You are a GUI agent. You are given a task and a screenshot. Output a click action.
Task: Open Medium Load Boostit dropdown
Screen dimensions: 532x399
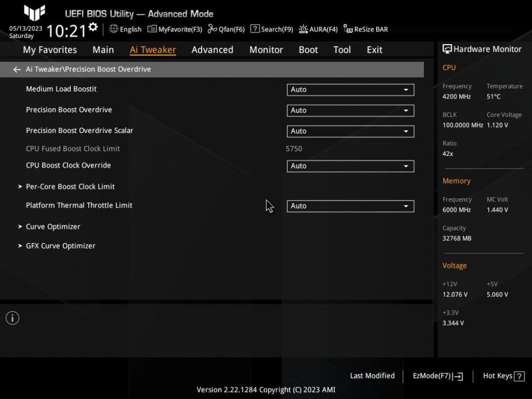tap(351, 90)
